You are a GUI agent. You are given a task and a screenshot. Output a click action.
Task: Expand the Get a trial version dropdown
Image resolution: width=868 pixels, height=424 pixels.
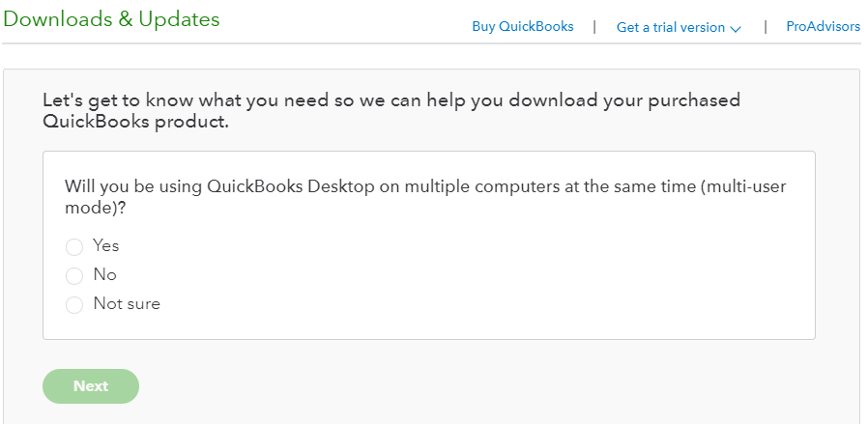pos(679,28)
